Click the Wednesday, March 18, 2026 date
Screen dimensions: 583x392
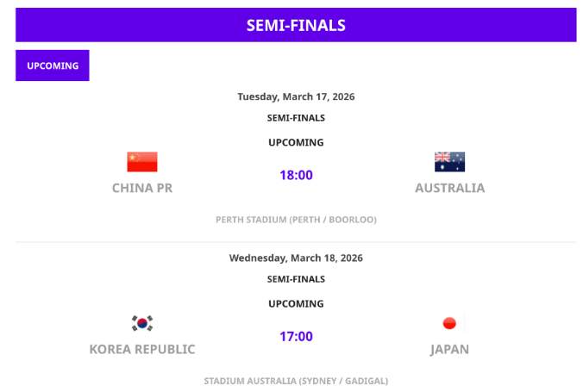click(x=296, y=258)
